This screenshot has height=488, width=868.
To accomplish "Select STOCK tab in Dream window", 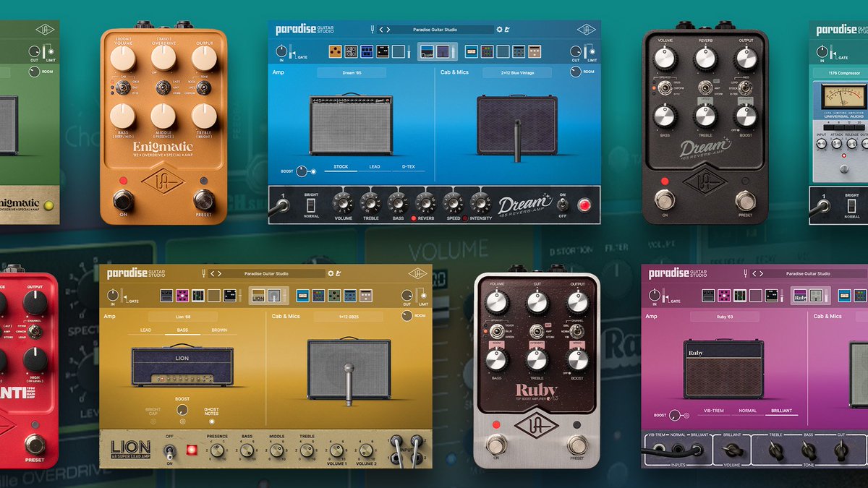I will coord(341,167).
